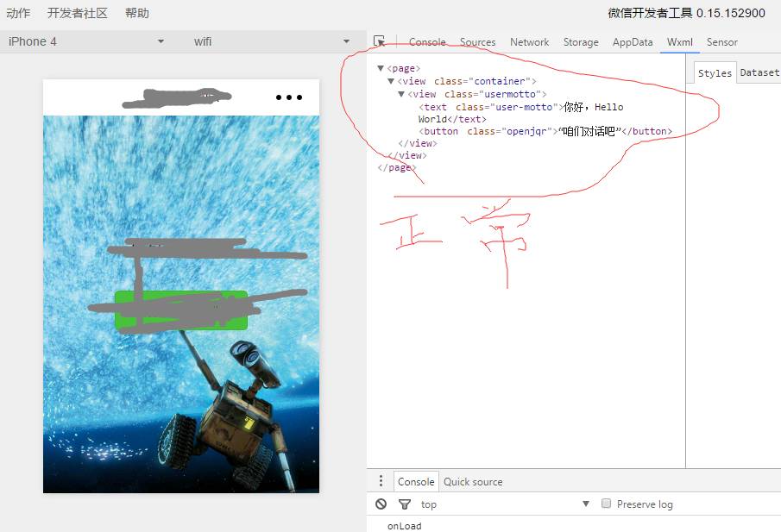Select the Styles side tab
The image size is (781, 532).
coord(715,73)
